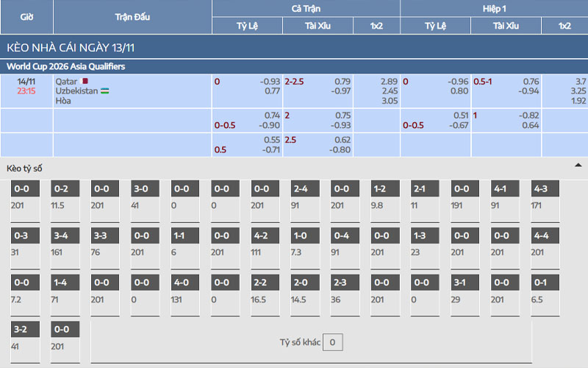Screen dimensions: 588x368
Task: Open World Cup 2026 Asia Qualifiers league
Action: (66, 66)
